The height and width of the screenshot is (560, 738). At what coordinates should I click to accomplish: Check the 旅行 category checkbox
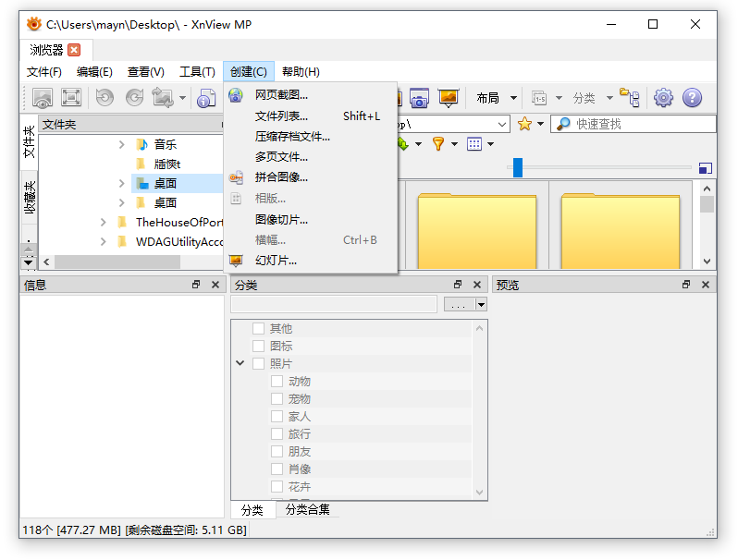(277, 433)
